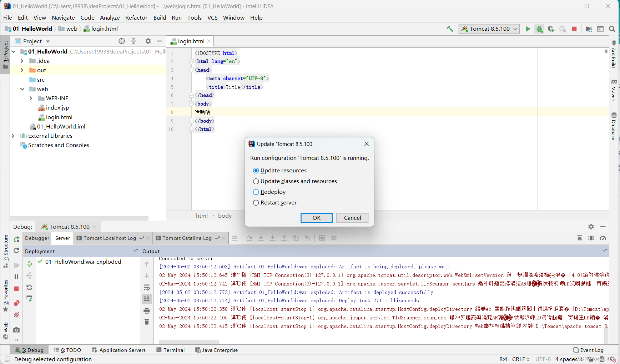Viewport: 620px width, 364px height.
Task: Expand External Libraries node
Action: tap(13, 136)
